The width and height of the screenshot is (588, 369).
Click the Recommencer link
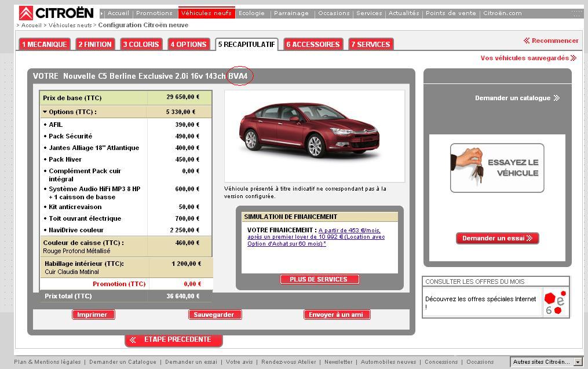[551, 41]
